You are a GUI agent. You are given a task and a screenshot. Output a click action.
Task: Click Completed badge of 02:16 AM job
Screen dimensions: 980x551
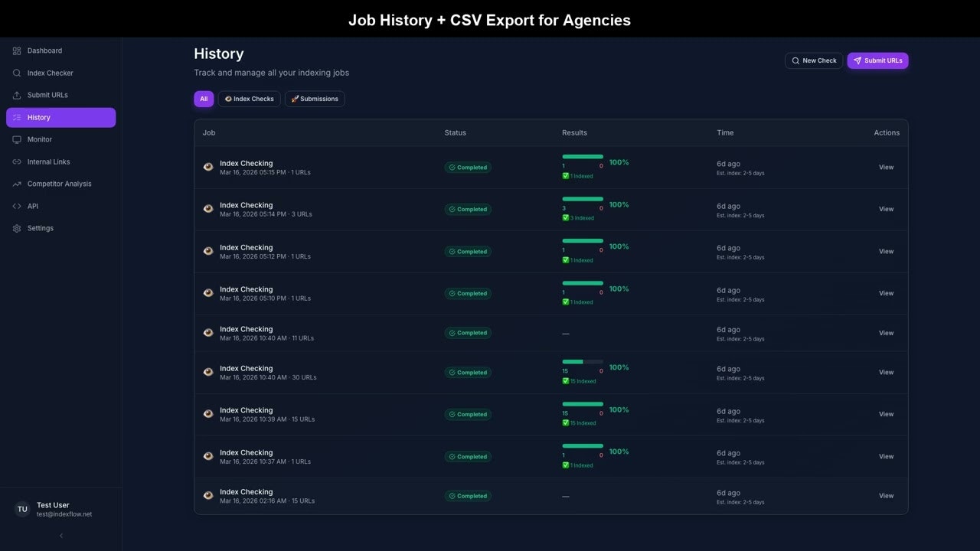click(x=468, y=497)
